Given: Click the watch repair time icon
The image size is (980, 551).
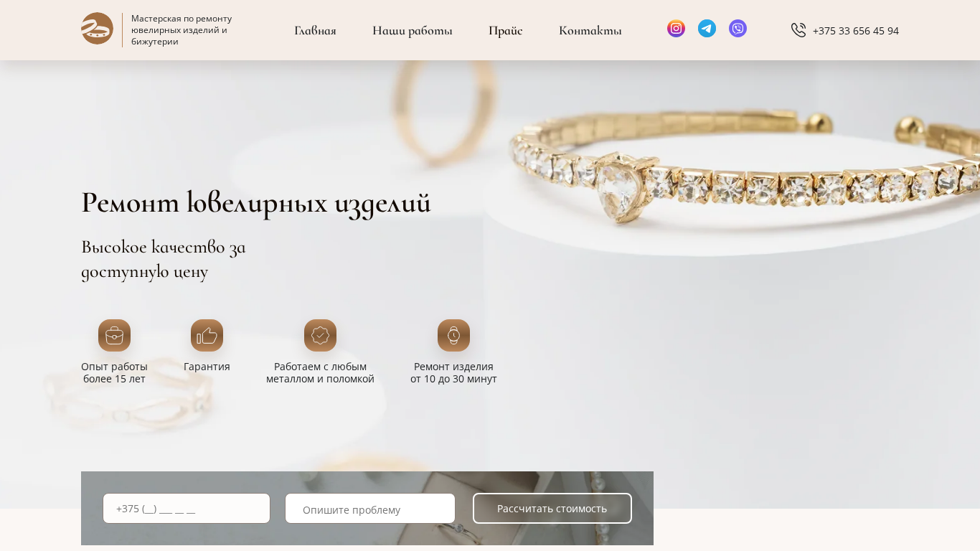Looking at the screenshot, I should 453,335.
